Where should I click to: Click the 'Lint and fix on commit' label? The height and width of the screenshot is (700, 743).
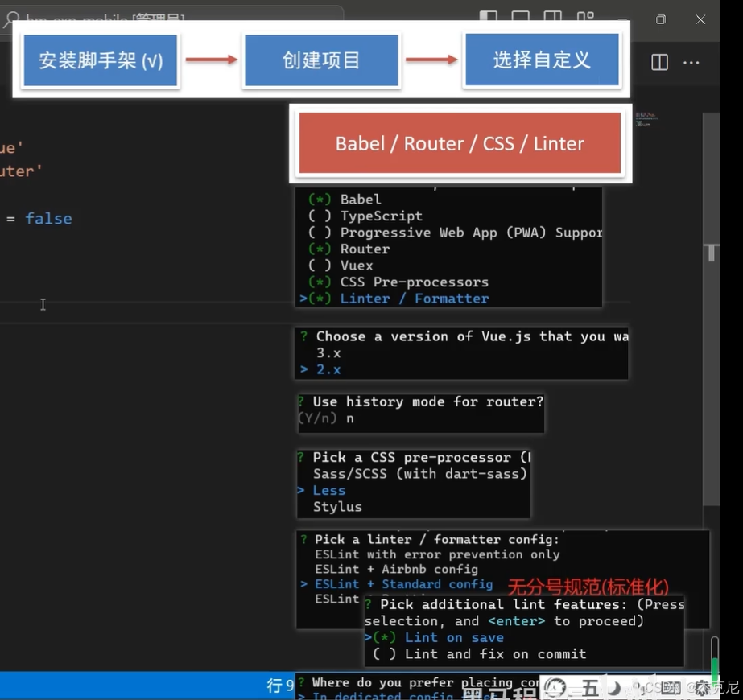tap(496, 654)
